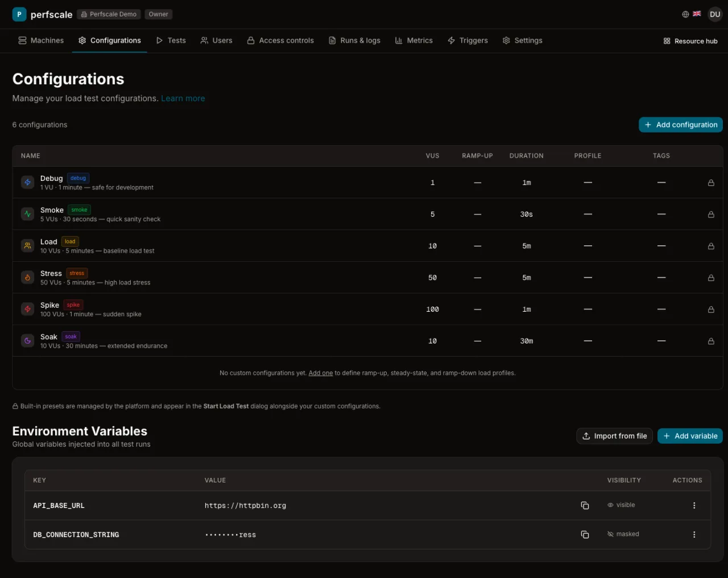Click the VUS column header

pyautogui.click(x=433, y=156)
